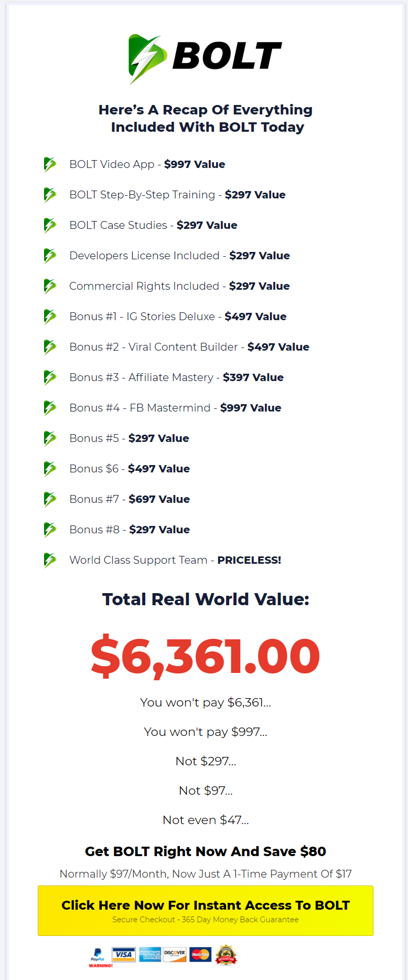The image size is (408, 980).
Task: Click the lightning icon beside IG Stories Deluxe
Action: point(50,317)
